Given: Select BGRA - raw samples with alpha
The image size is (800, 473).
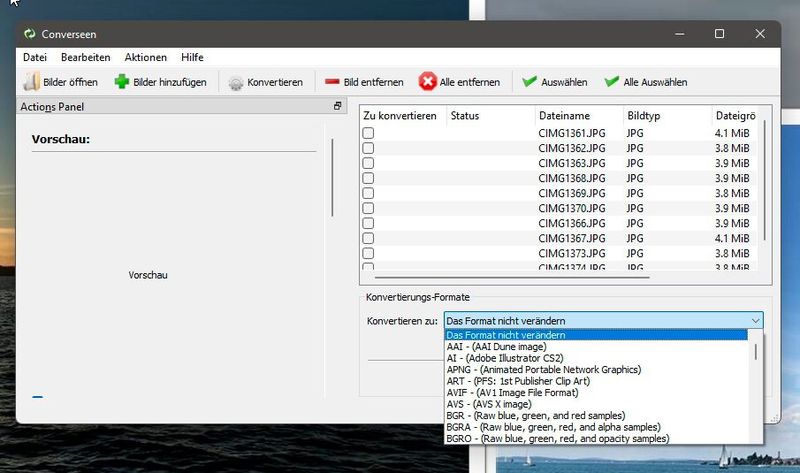Looking at the screenshot, I should click(x=595, y=427).
